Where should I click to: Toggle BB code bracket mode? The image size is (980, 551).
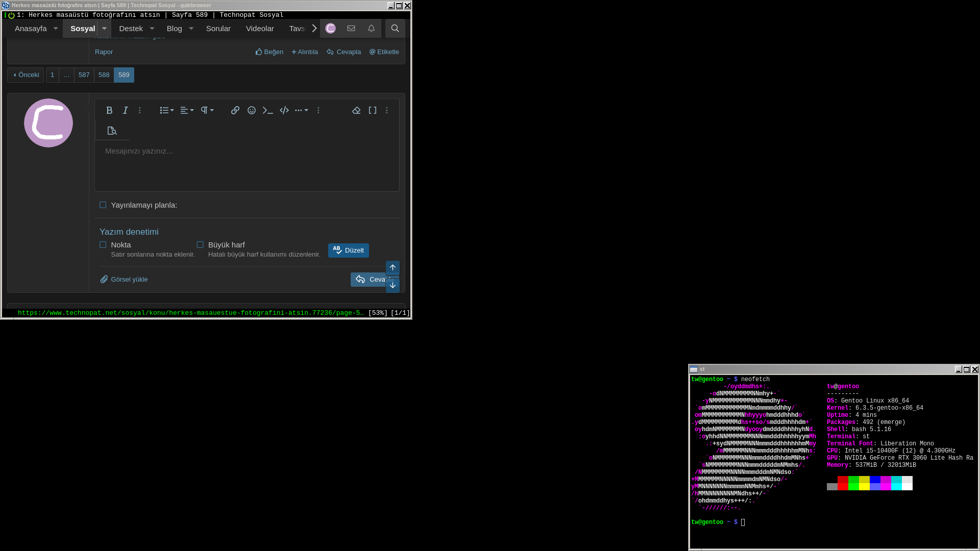pyautogui.click(x=373, y=110)
